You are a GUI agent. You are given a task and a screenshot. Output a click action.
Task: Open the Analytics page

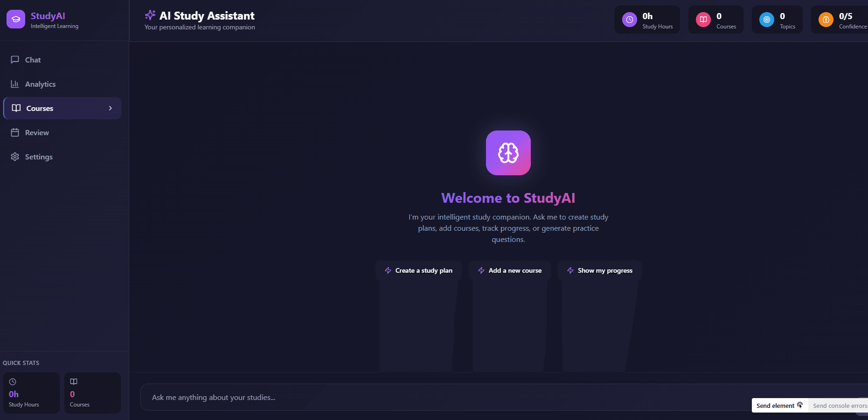coord(40,84)
